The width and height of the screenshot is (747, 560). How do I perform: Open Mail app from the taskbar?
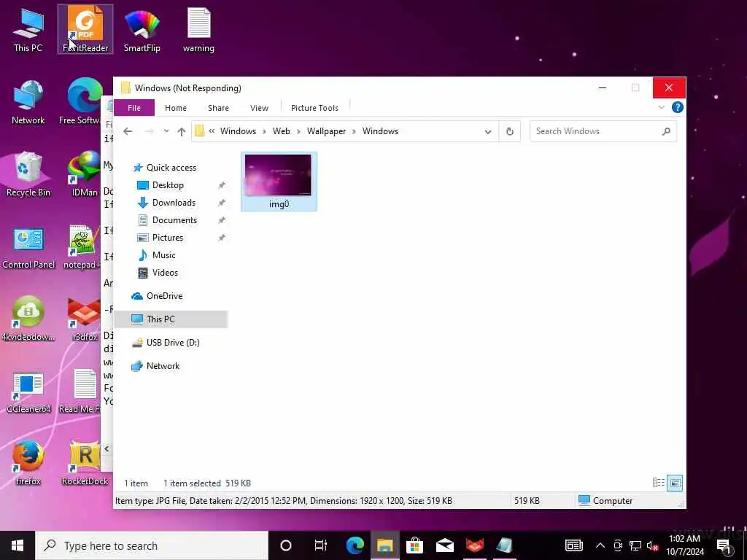pyautogui.click(x=445, y=545)
